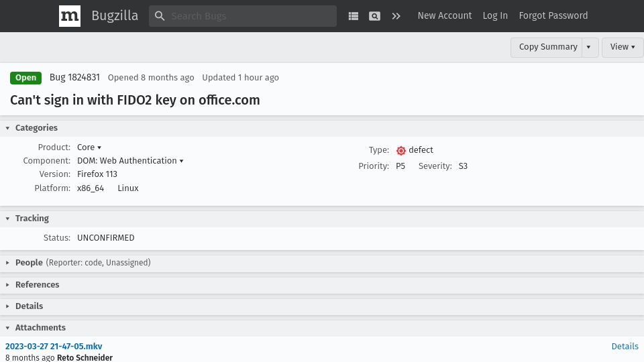Viewport: 644px width, 362px height.
Task: Open the View dropdown menu
Action: point(623,47)
